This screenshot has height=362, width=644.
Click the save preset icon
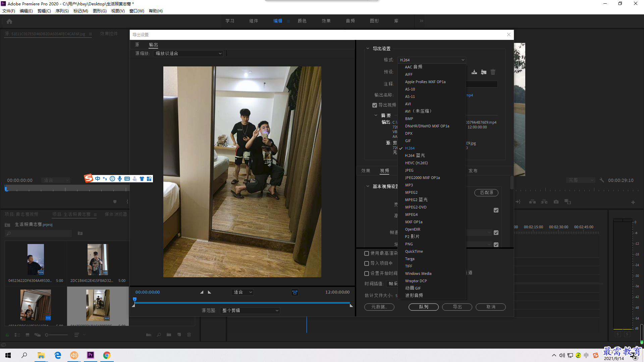click(474, 72)
